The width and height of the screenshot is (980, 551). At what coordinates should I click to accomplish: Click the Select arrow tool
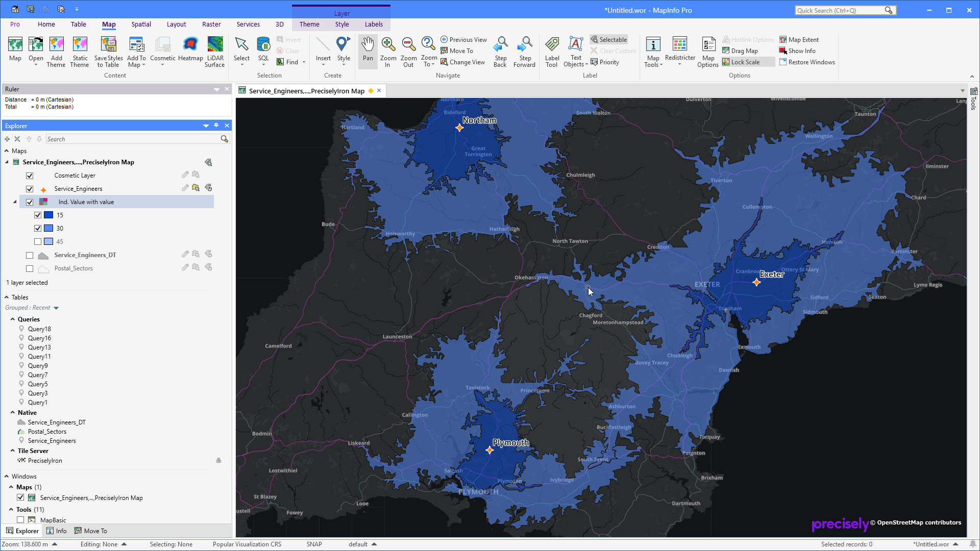coord(241,51)
